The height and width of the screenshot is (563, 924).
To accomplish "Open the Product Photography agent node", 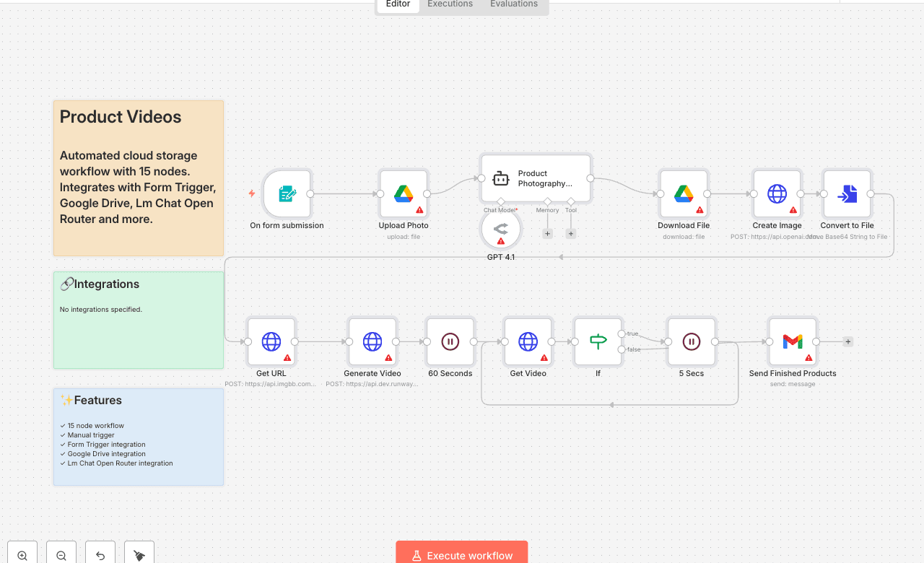I will click(x=536, y=178).
